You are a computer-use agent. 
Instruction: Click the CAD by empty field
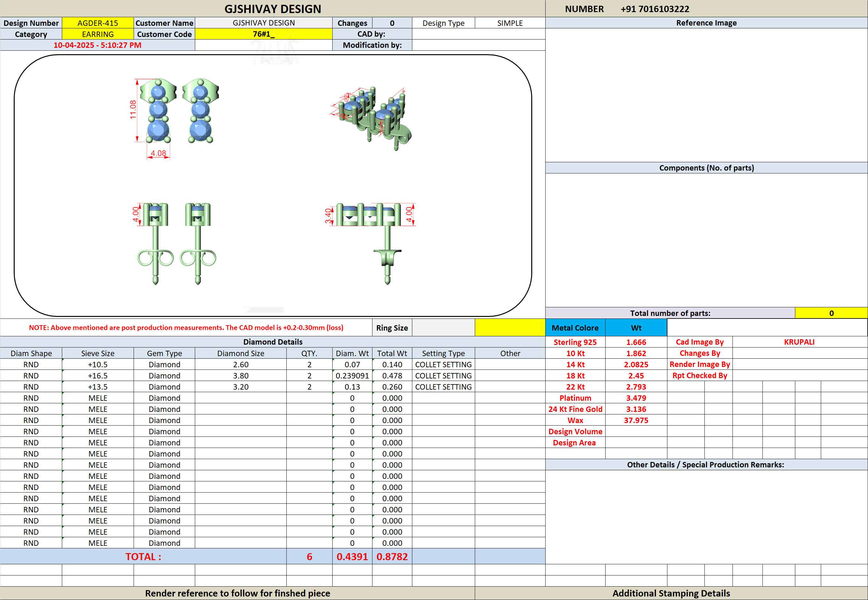479,34
